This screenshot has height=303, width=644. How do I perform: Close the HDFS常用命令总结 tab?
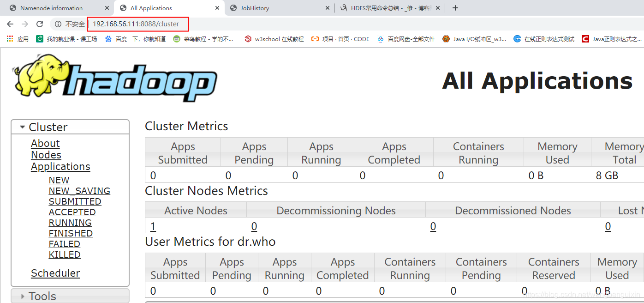(438, 8)
